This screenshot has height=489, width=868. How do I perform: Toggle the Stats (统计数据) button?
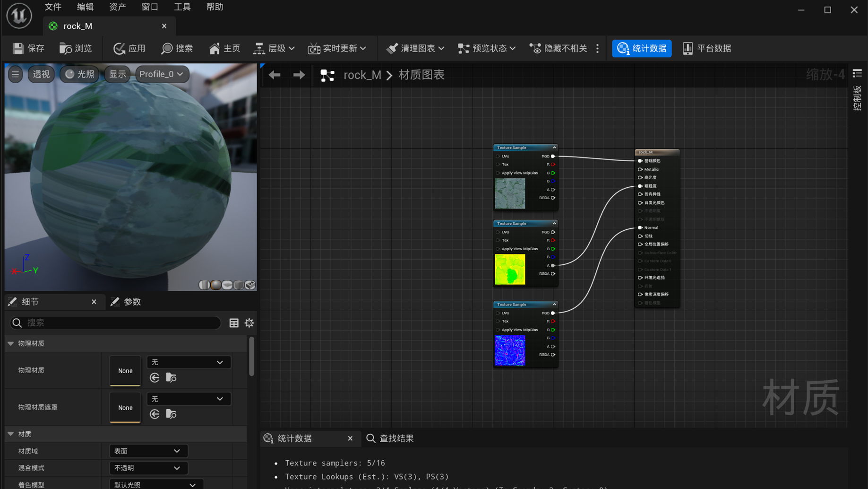point(642,48)
